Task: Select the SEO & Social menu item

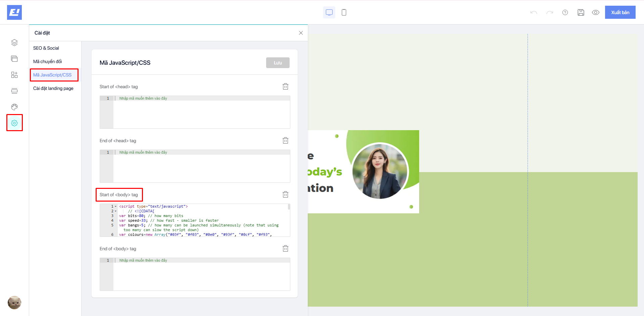Action: 46,48
